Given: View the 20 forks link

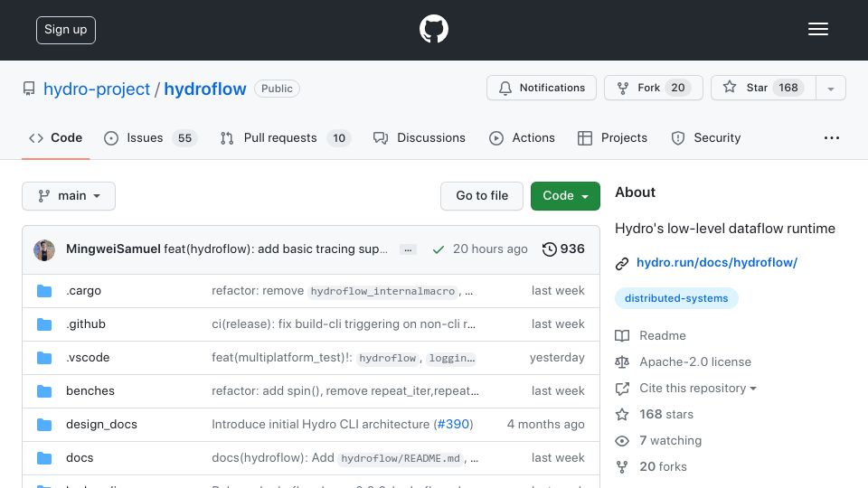Looking at the screenshot, I should pos(663,467).
